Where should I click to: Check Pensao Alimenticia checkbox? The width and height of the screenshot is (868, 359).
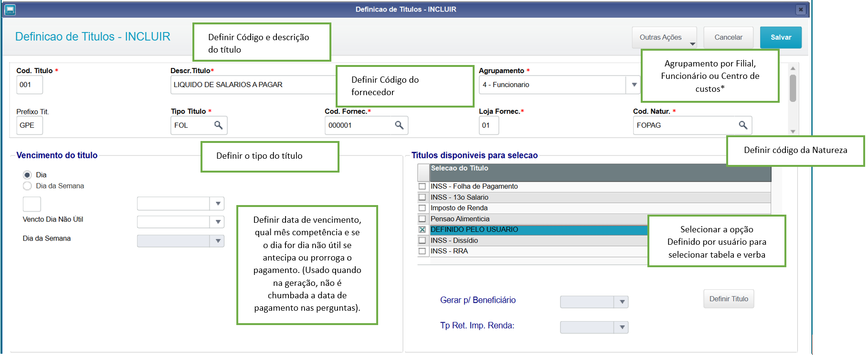tap(422, 219)
